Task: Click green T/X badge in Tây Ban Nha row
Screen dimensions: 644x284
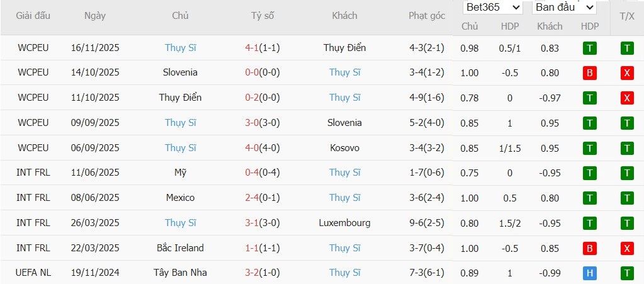Action: 627,273
